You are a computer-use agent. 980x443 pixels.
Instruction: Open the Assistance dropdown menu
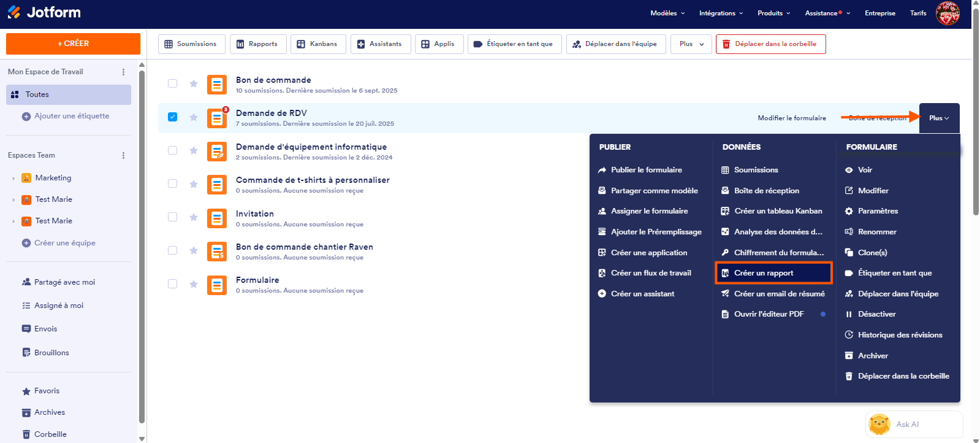tap(828, 13)
